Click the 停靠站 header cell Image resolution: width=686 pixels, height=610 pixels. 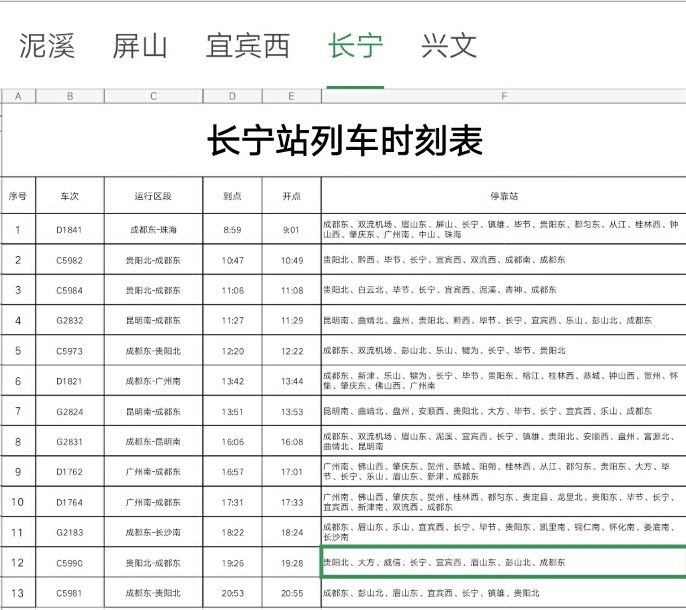[503, 195]
